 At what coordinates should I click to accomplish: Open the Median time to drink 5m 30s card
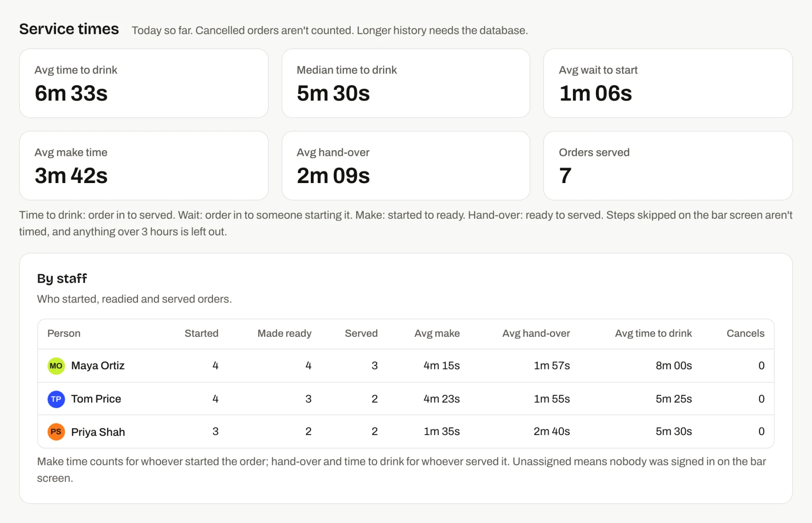point(406,83)
